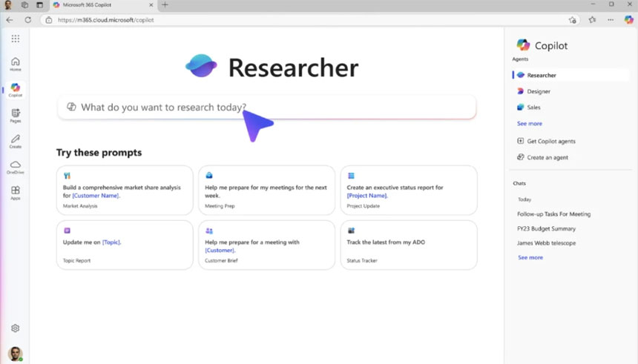
Task: Open a new tab with plus button
Action: click(x=165, y=5)
